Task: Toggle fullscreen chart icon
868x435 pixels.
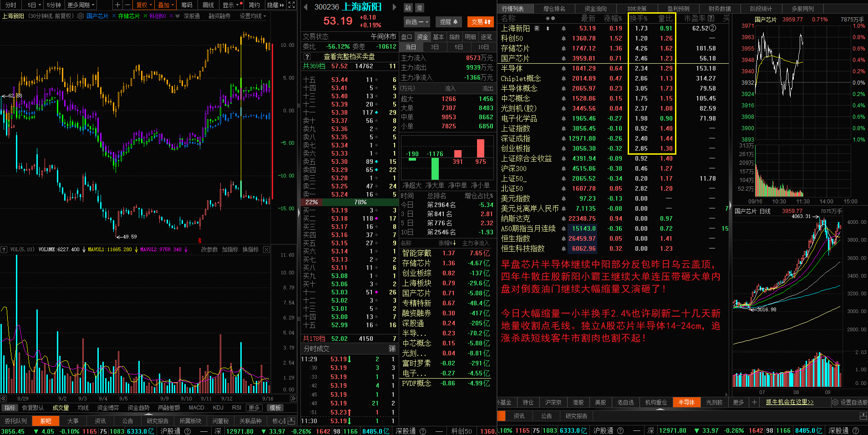Action: 292,5
